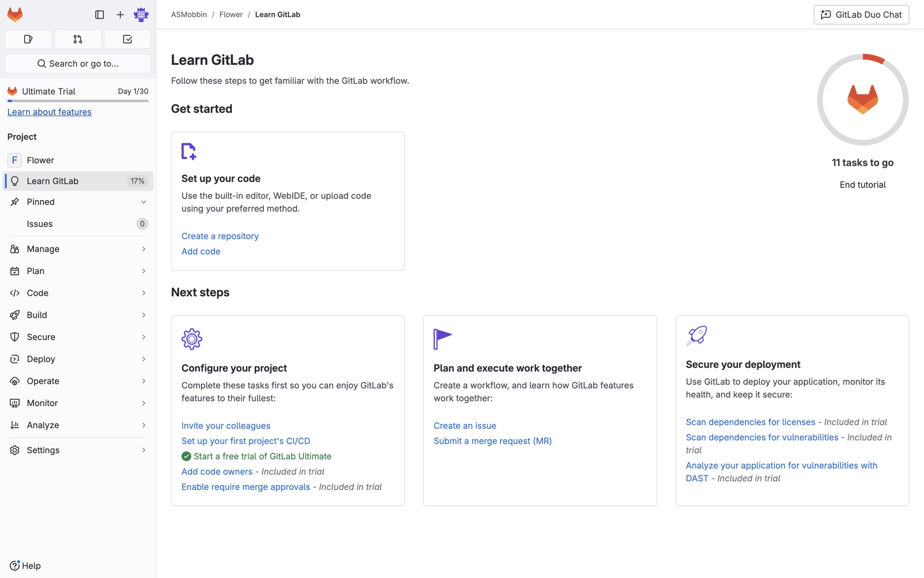Click the circular tutorial progress ring
Screen dimensions: 924x578
pyautogui.click(x=862, y=100)
